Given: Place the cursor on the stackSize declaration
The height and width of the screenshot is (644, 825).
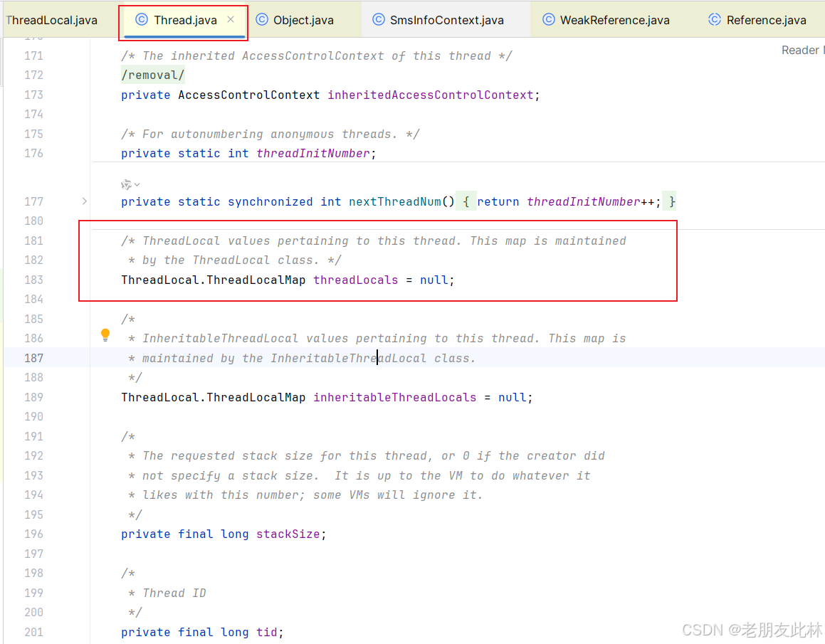Looking at the screenshot, I should pos(288,534).
